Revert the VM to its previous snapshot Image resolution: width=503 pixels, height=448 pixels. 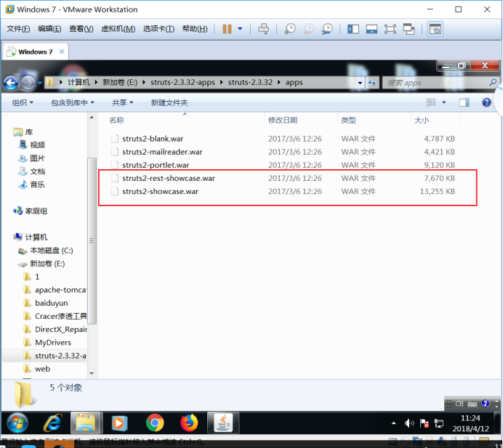coord(309,29)
